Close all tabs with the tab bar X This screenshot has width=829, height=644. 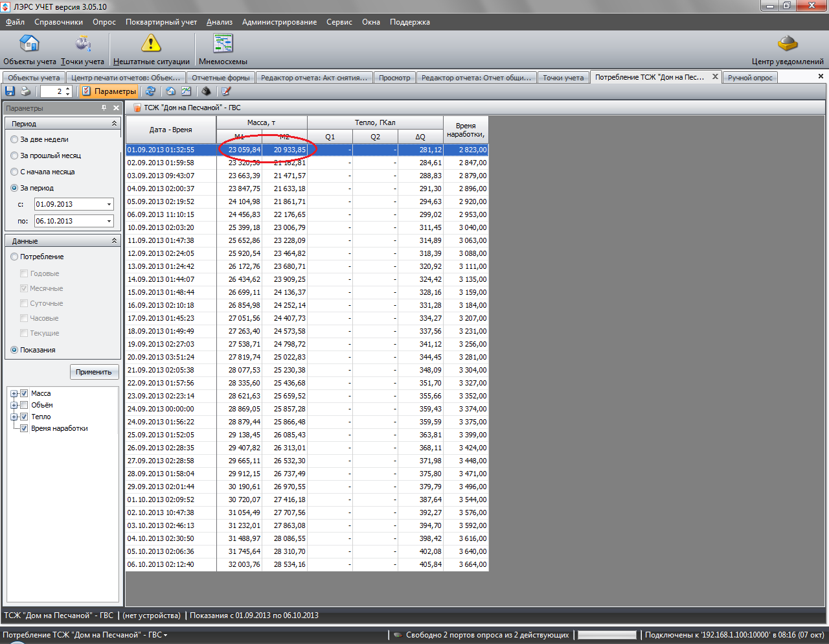[x=821, y=76]
